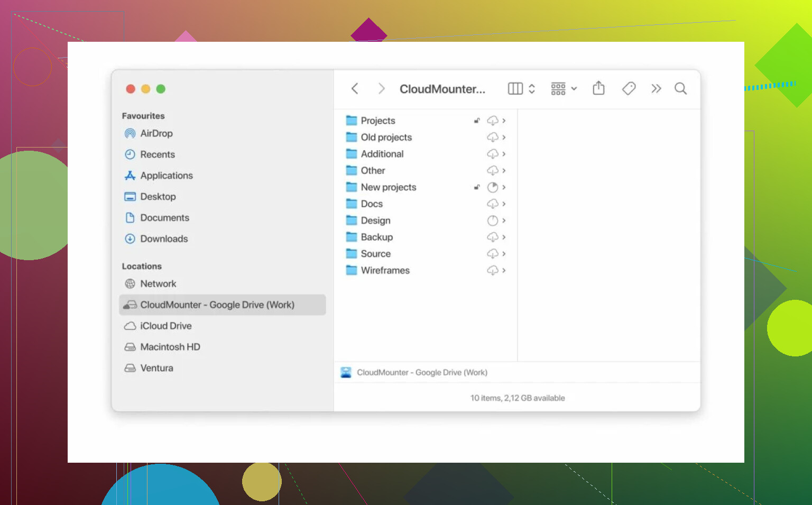812x505 pixels.
Task: Expand Additional folder with its chevron
Action: tap(504, 154)
